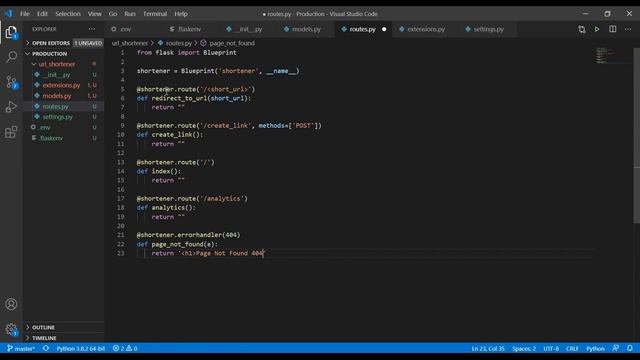Close unsaved routes.py tab via dot

click(x=384, y=29)
